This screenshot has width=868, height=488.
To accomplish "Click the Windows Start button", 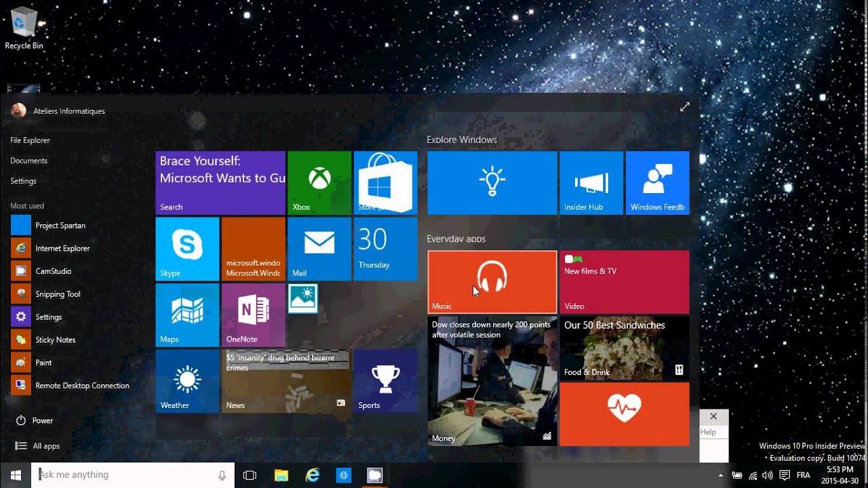I will [x=16, y=475].
